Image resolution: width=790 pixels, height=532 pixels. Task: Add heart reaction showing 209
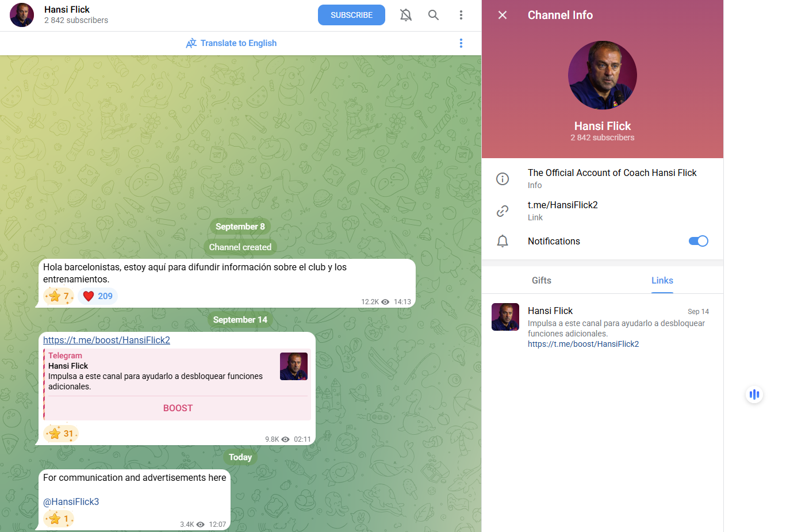pyautogui.click(x=98, y=296)
